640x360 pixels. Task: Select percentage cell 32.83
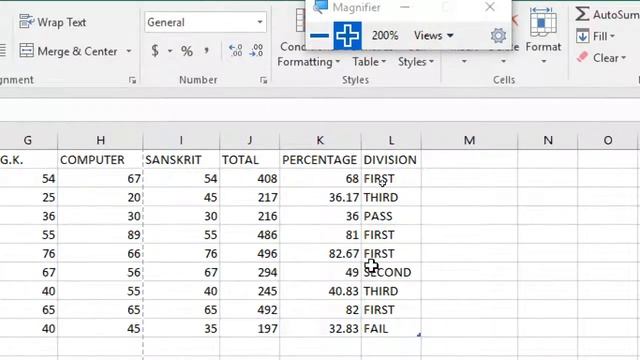pos(320,329)
